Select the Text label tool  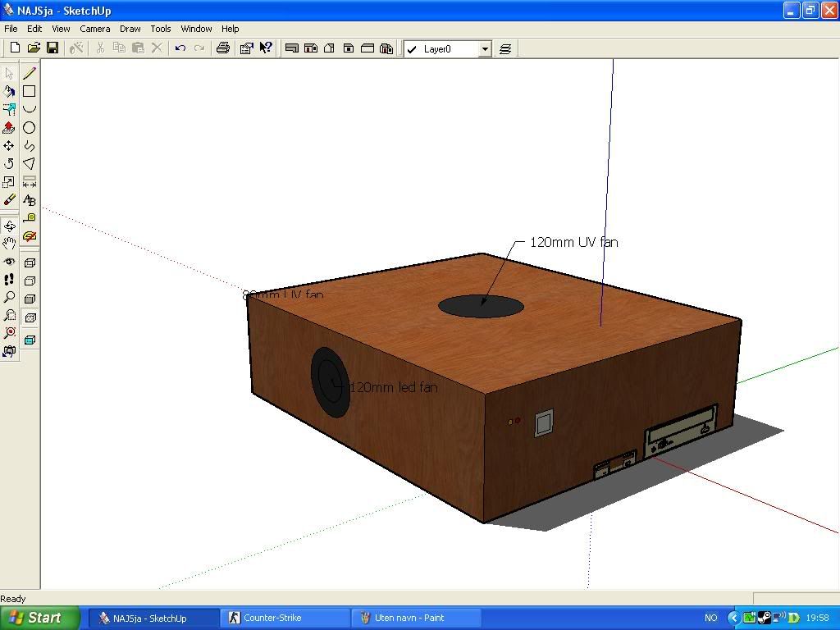coord(30,200)
